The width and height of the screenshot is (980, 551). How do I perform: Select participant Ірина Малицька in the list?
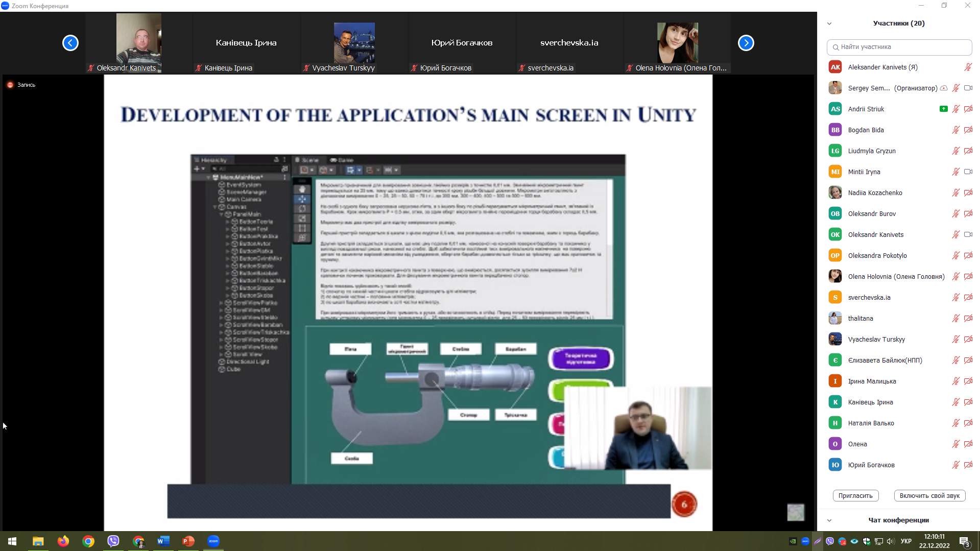point(898,381)
